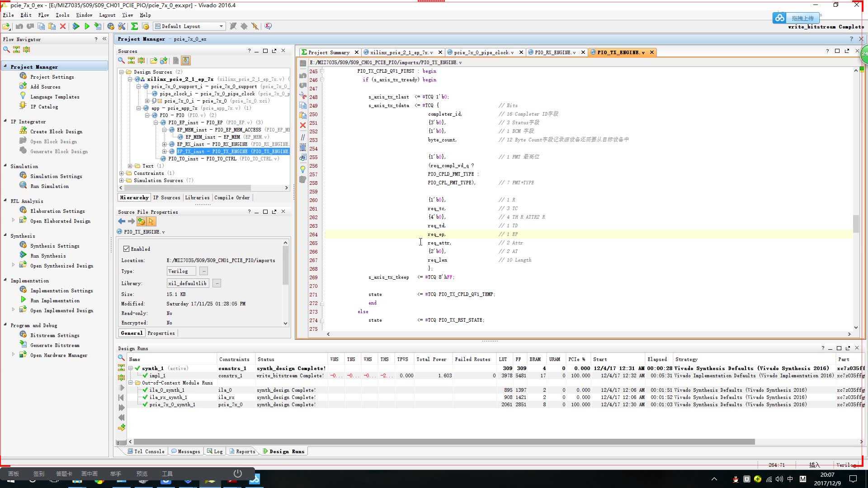Screen dimensions: 868x488
Task: Click the Undo icon in the main toolbar
Action: pos(19,26)
